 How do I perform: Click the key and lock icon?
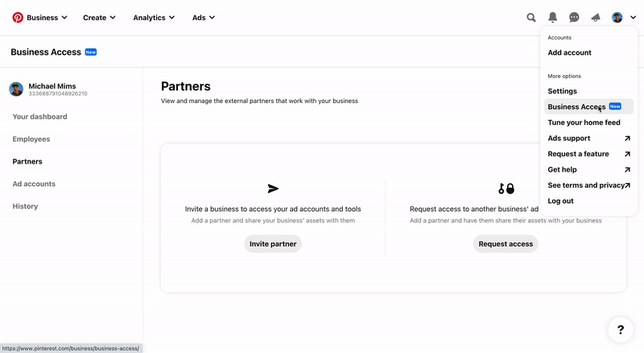click(506, 189)
